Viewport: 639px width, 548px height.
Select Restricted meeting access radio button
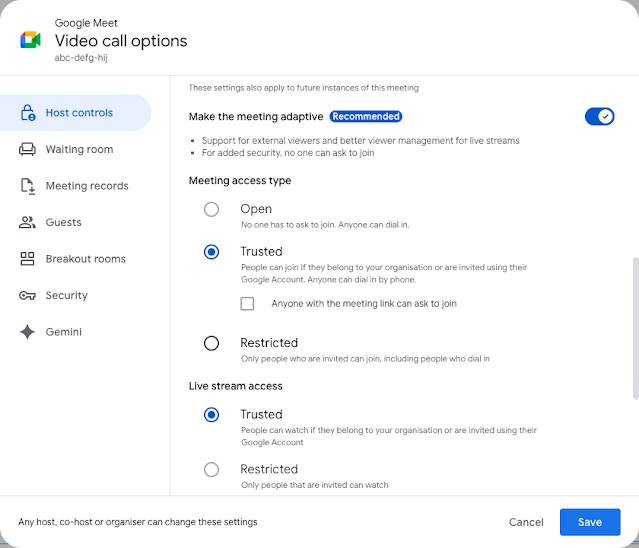coord(211,343)
